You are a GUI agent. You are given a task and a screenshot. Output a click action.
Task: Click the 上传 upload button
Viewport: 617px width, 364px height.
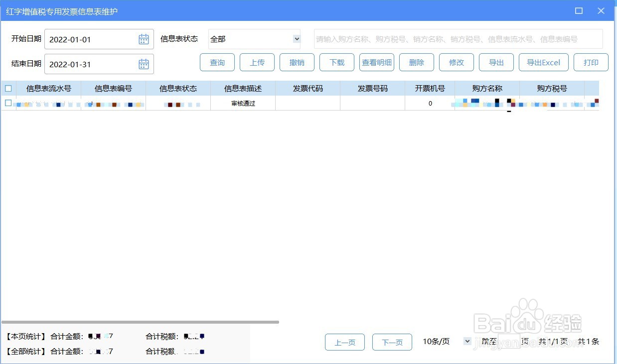tap(257, 62)
